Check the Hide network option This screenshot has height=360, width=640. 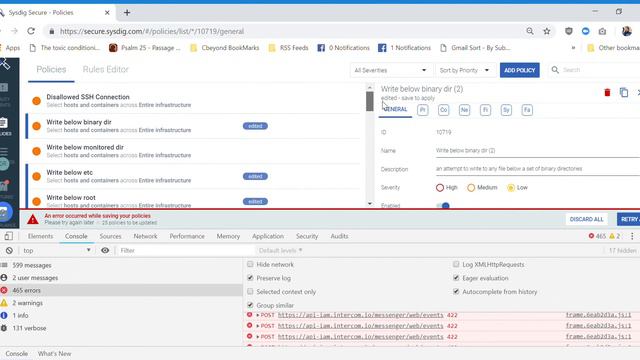click(250, 264)
